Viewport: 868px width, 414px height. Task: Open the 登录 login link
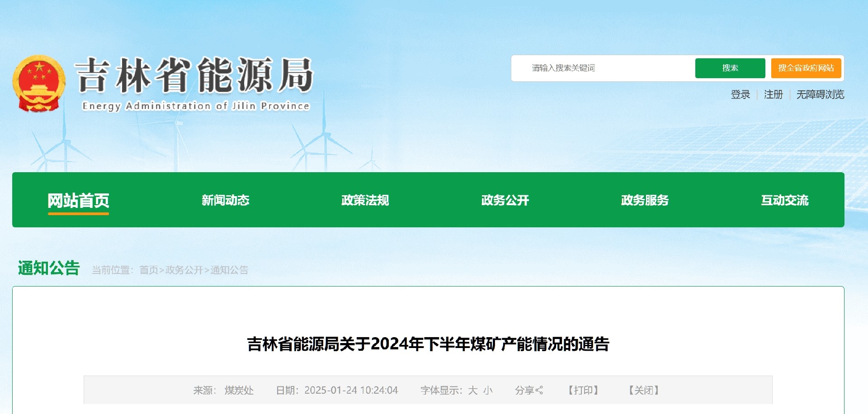coord(740,94)
